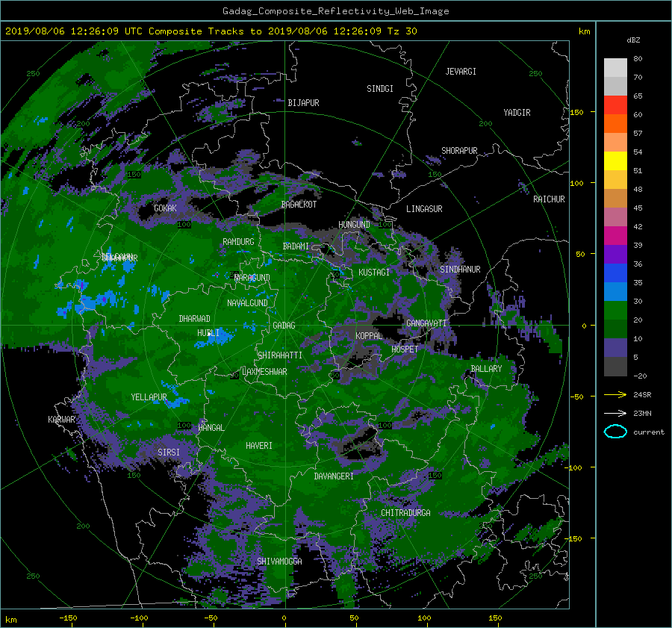This screenshot has width=672, height=628.
Task: Click the top-right km unit label
Action: tap(584, 31)
